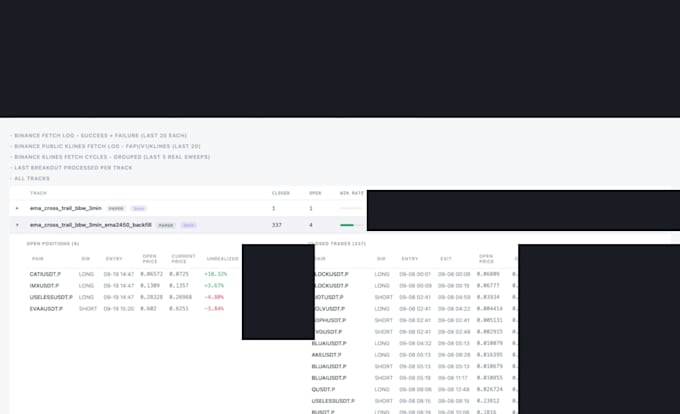The width and height of the screenshot is (680, 414).
Task: Click CURRENT PRICE column header in open positions
Action: tap(183, 259)
